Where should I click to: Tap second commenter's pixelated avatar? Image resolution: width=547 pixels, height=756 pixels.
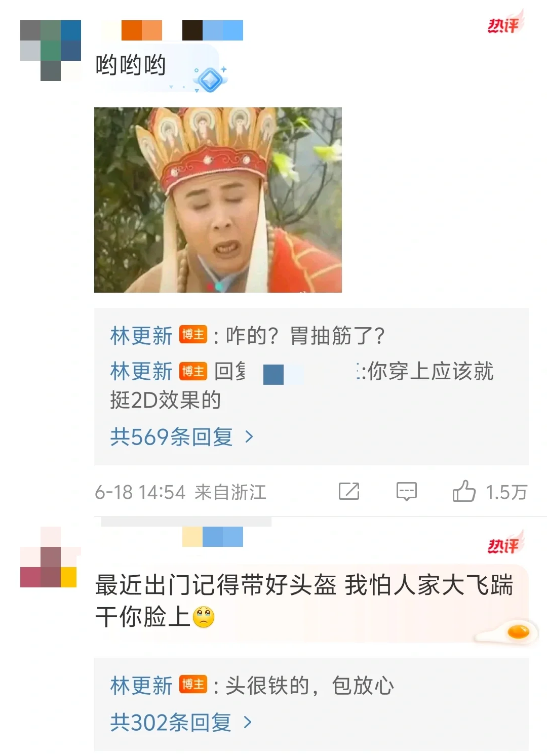pos(49,557)
